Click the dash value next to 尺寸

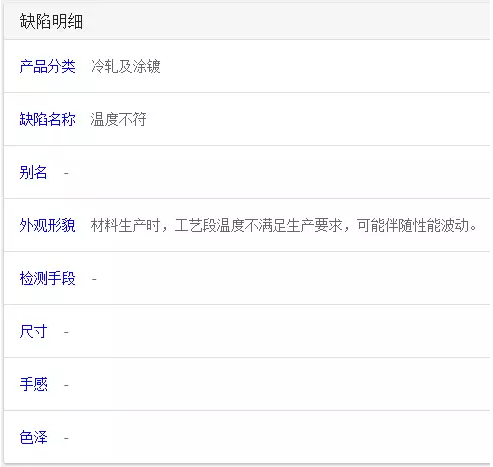click(66, 332)
